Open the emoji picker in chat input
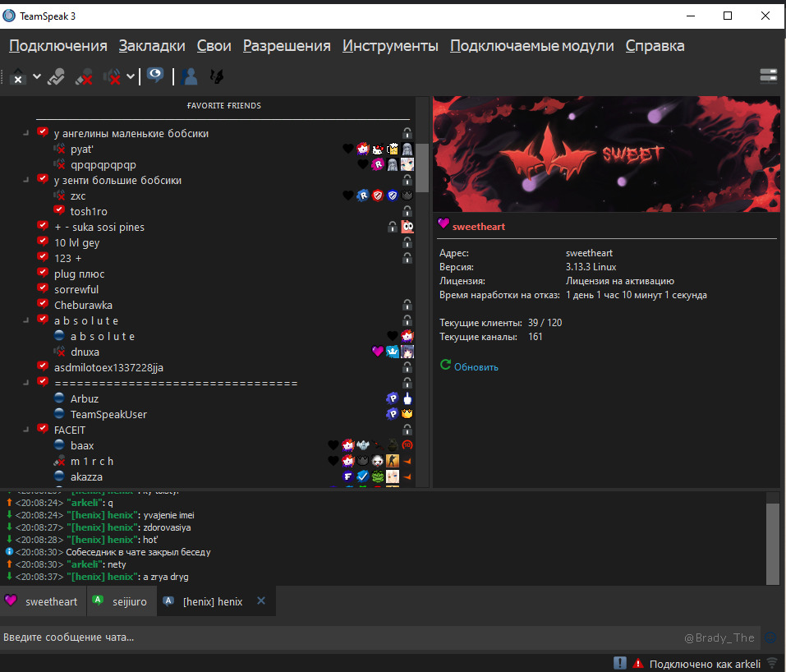The width and height of the screenshot is (786, 672). coord(770,637)
